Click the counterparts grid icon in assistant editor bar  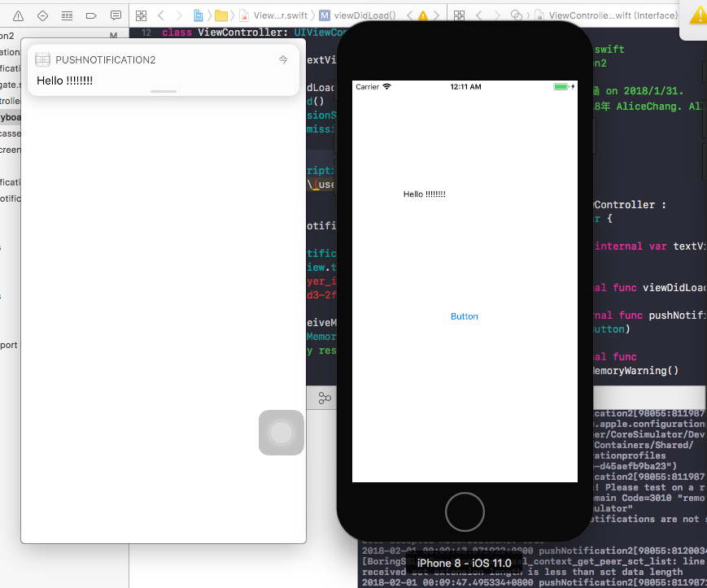pos(458,15)
